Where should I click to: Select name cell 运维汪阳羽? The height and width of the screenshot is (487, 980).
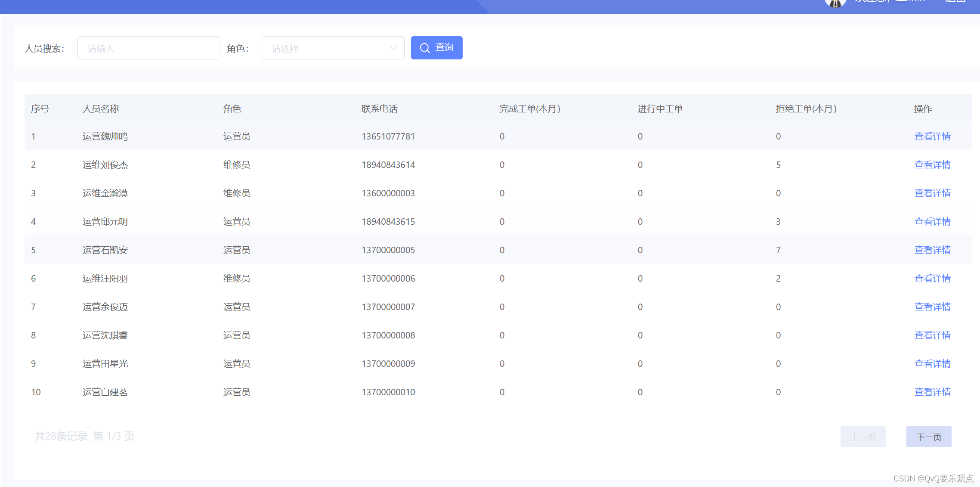tap(105, 279)
